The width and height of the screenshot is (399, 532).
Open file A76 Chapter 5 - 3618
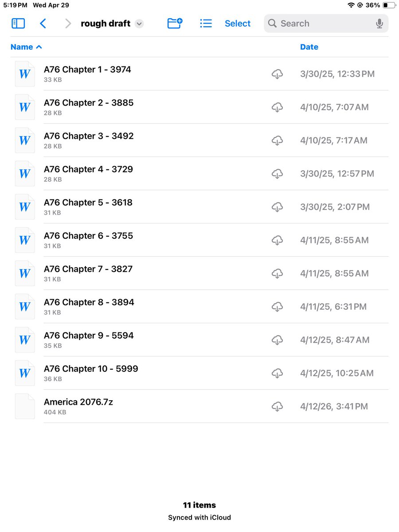[x=88, y=203]
